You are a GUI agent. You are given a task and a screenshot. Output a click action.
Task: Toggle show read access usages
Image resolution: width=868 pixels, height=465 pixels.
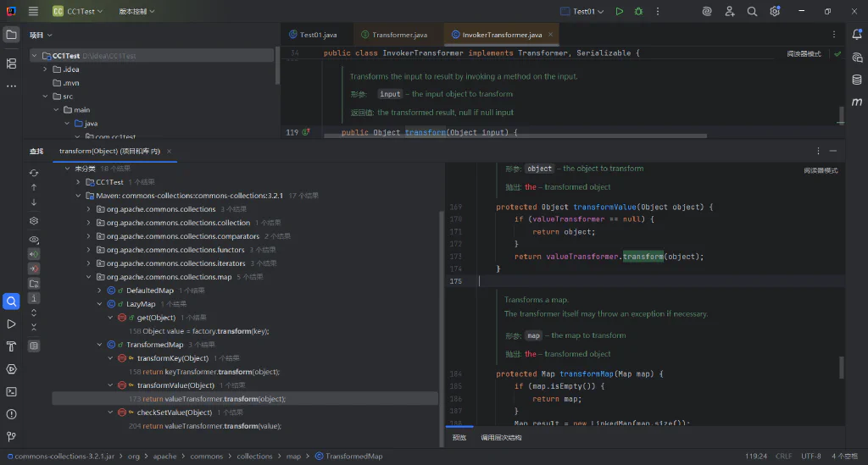[x=34, y=254]
